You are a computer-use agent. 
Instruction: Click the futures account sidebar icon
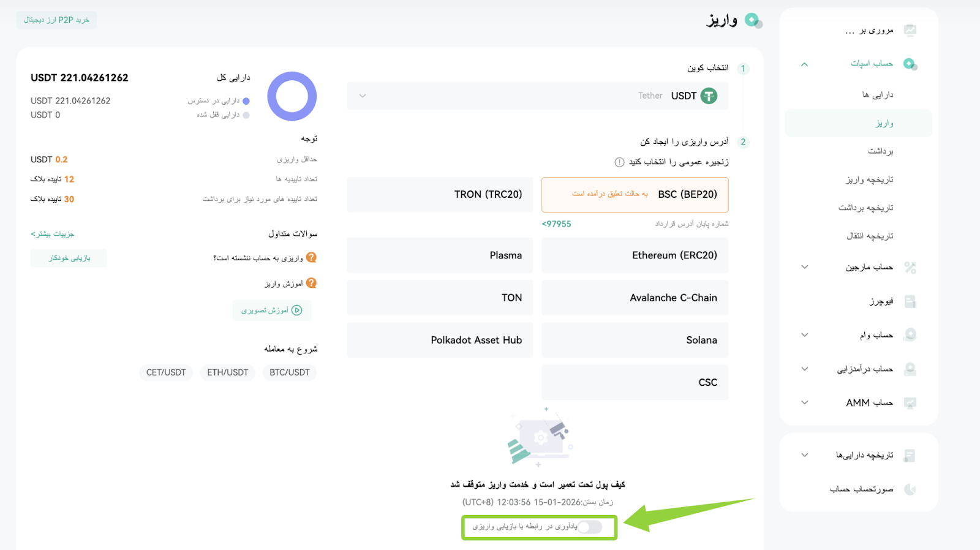pyautogui.click(x=910, y=301)
